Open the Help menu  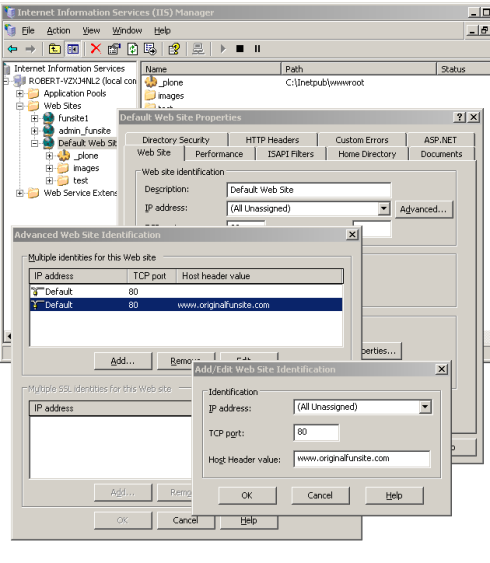click(162, 31)
